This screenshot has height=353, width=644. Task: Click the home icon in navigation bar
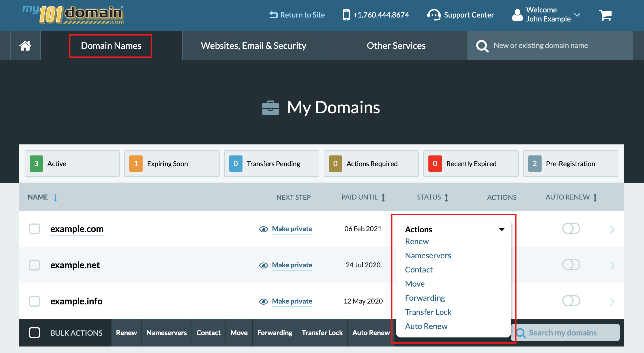25,46
